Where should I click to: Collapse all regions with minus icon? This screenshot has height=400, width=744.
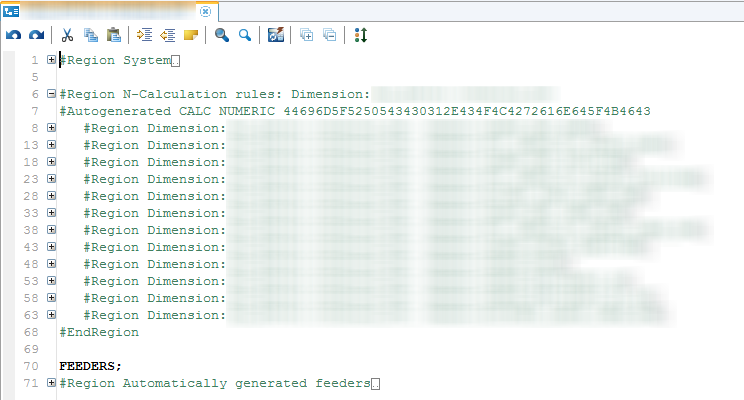tap(329, 35)
